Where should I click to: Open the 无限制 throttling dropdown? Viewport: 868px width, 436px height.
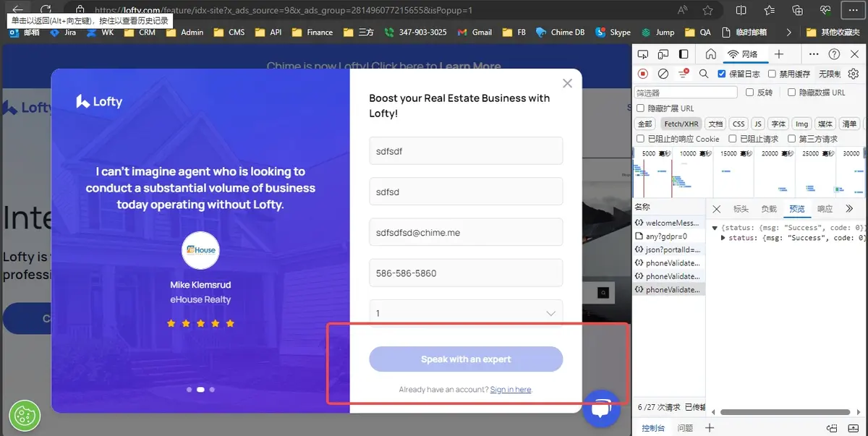coord(830,74)
